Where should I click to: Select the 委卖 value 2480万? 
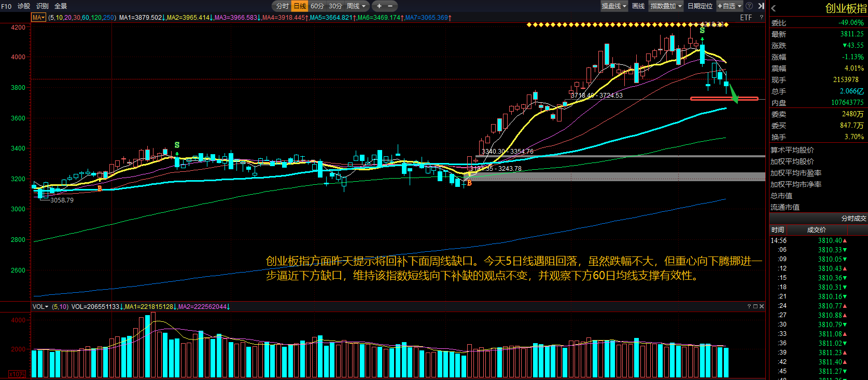tap(853, 114)
